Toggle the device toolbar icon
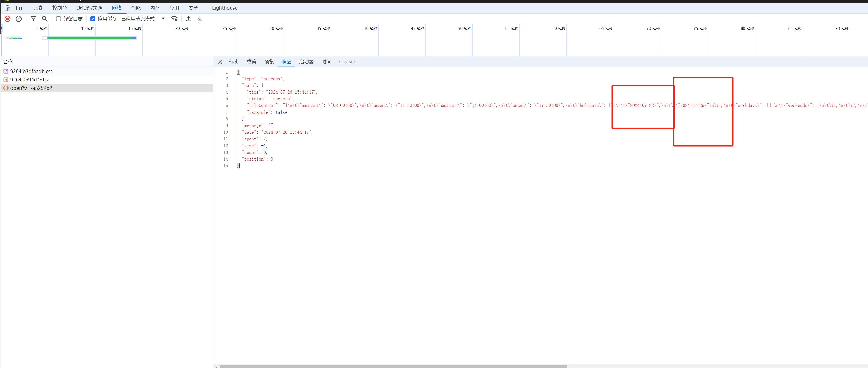Image resolution: width=868 pixels, height=368 pixels. pos(19,8)
